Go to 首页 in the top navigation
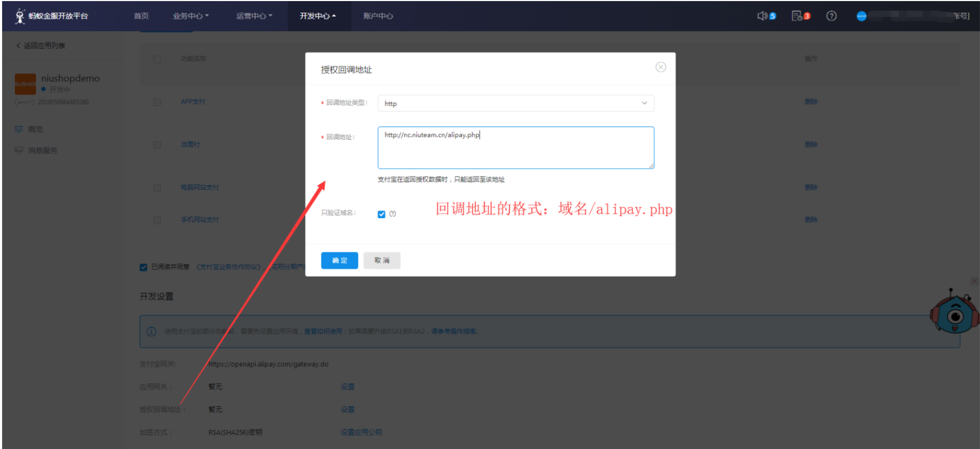 (x=141, y=16)
